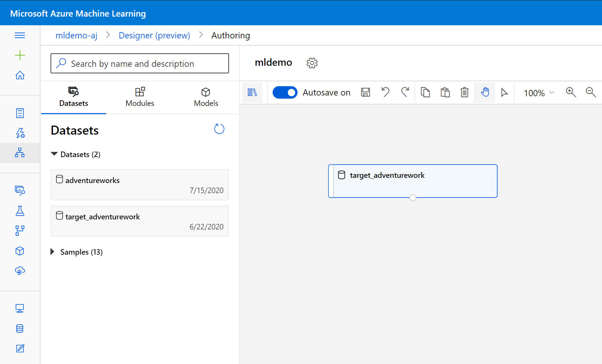Click the Redo icon
This screenshot has height=364, width=602.
click(405, 92)
